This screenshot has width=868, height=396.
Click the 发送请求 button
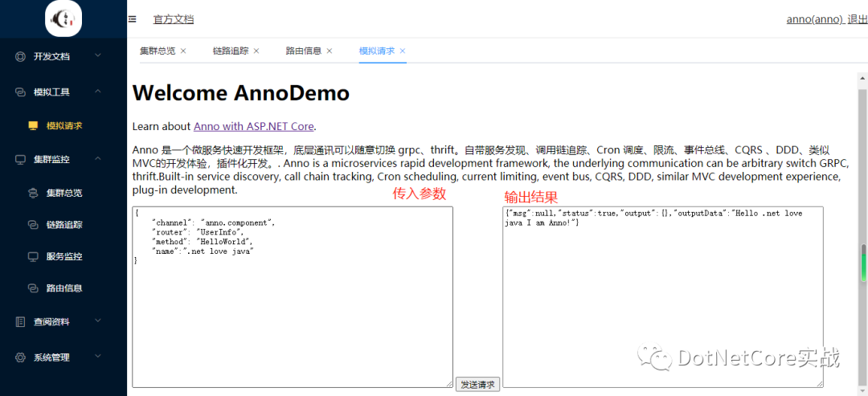click(x=477, y=385)
